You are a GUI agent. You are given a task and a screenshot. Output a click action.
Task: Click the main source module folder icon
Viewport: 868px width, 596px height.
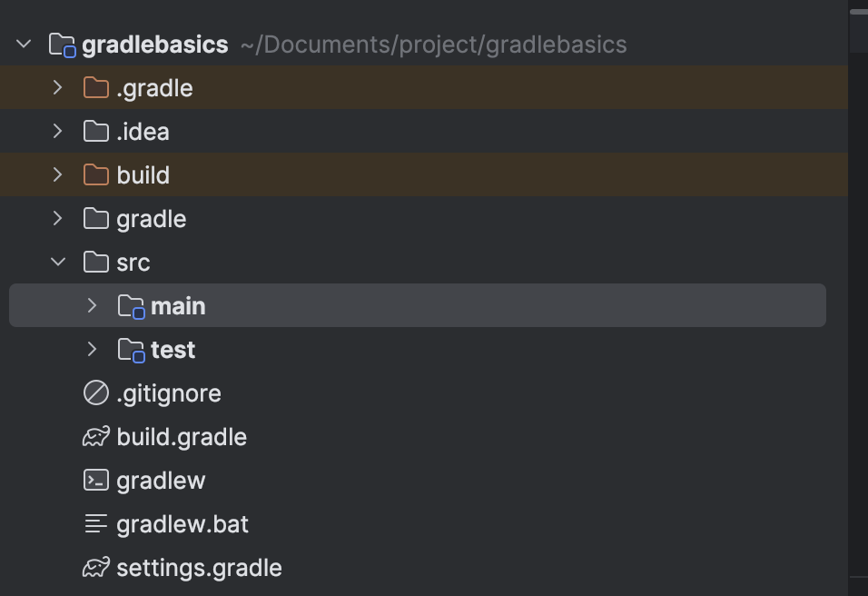pyautogui.click(x=131, y=306)
